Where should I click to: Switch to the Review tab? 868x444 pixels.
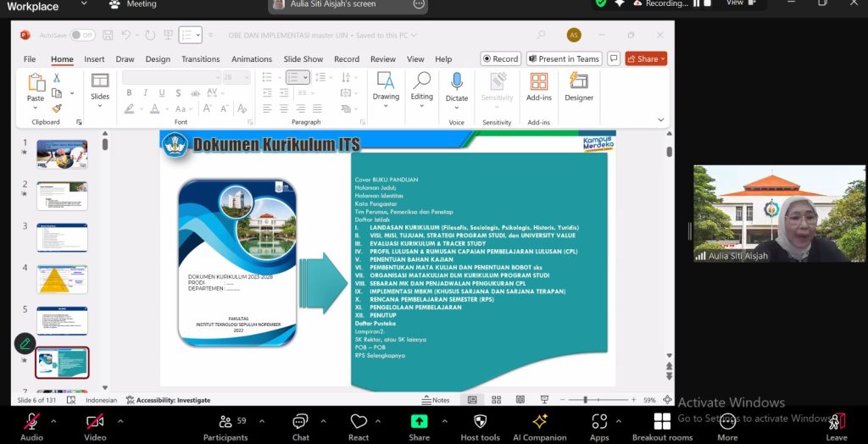pyautogui.click(x=383, y=59)
